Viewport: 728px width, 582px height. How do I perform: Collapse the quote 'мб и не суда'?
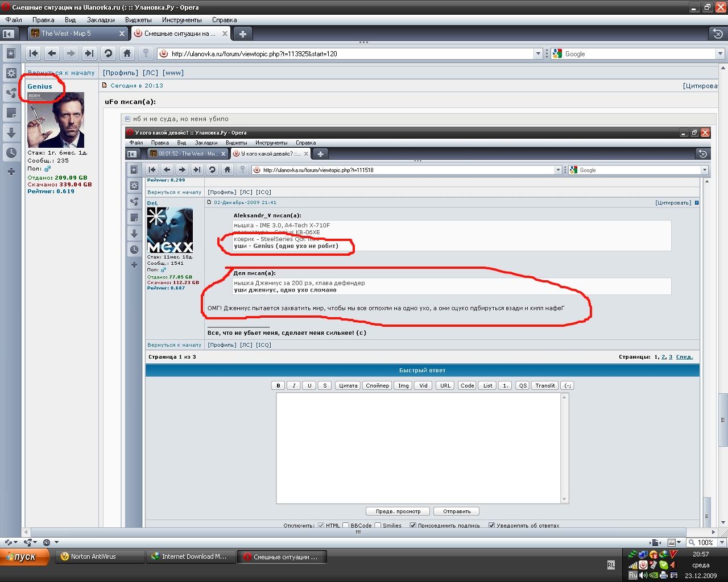127,119
